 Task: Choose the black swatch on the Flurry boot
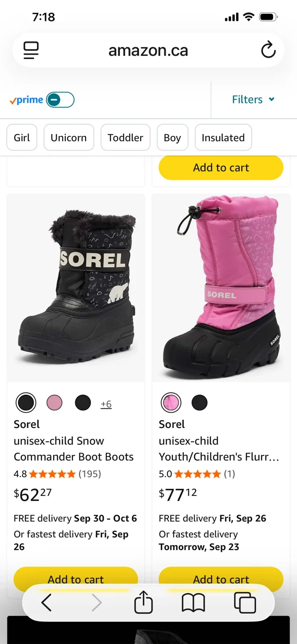pyautogui.click(x=199, y=402)
